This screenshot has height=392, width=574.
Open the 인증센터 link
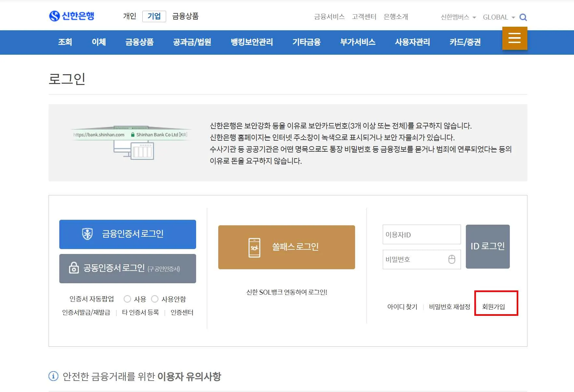182,313
